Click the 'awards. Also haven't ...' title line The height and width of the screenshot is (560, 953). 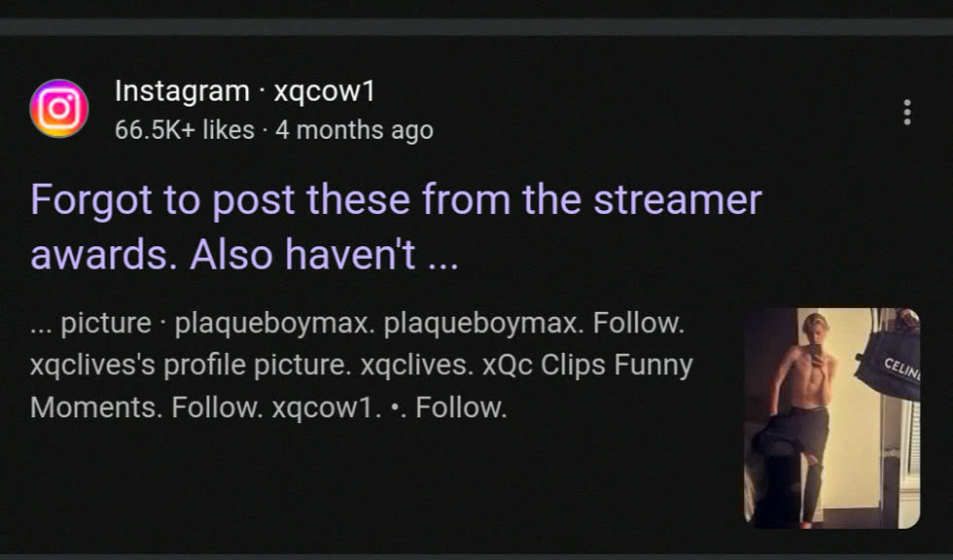tap(244, 254)
